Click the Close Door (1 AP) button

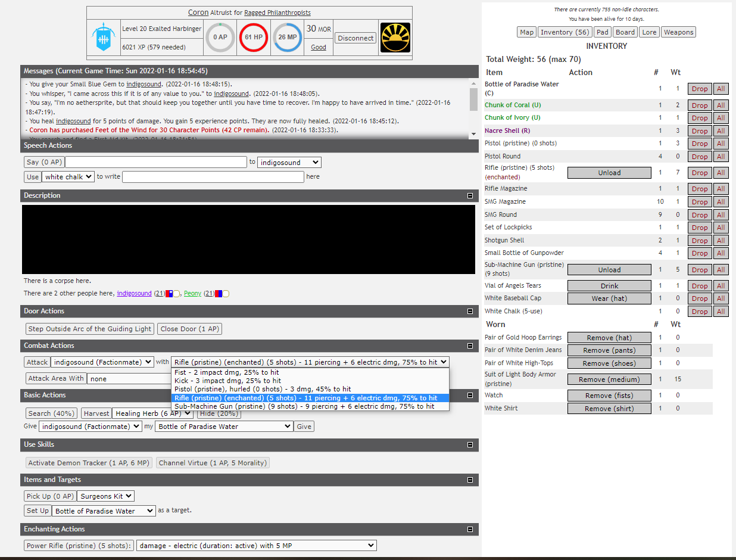click(191, 329)
